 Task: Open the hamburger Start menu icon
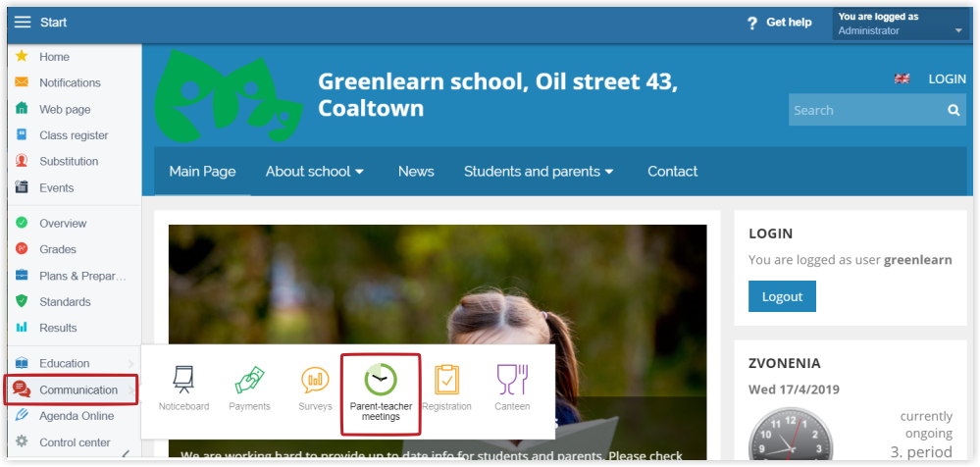coord(23,22)
